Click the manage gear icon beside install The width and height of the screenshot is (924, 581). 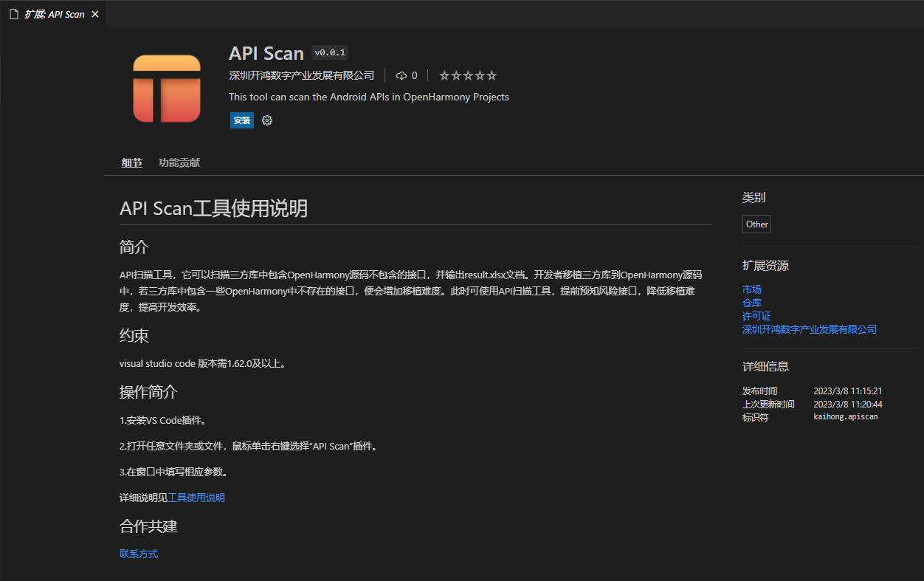[267, 120]
